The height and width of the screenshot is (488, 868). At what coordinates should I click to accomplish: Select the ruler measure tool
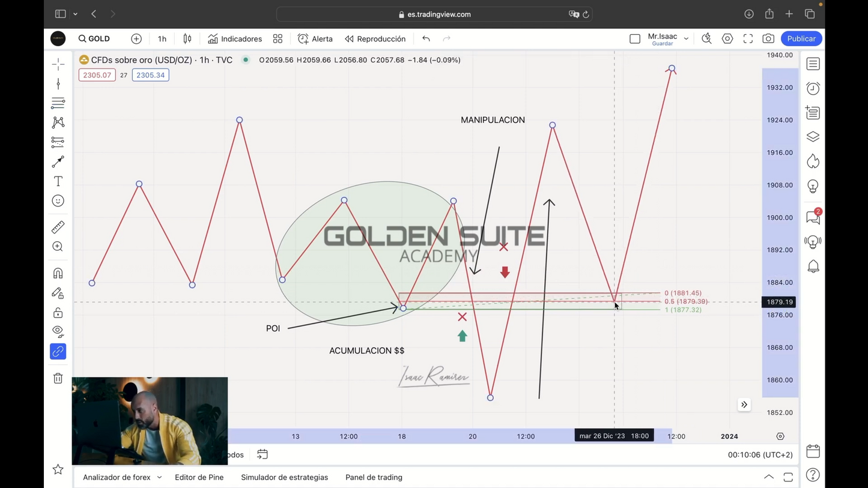58,227
